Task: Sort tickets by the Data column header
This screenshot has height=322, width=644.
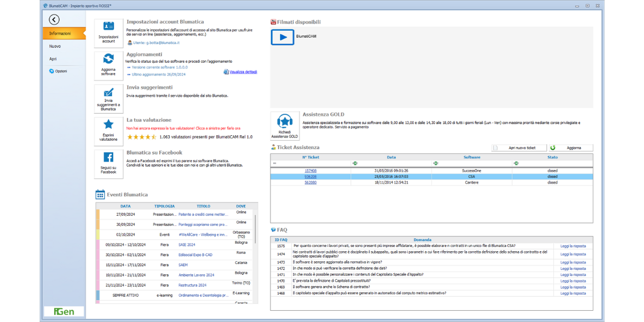Action: [391, 157]
